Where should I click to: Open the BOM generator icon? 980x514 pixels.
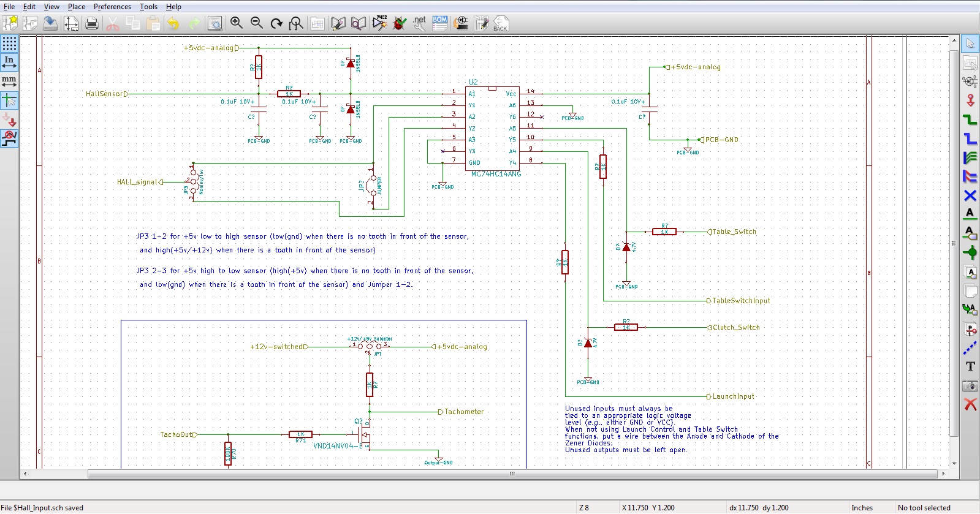440,23
